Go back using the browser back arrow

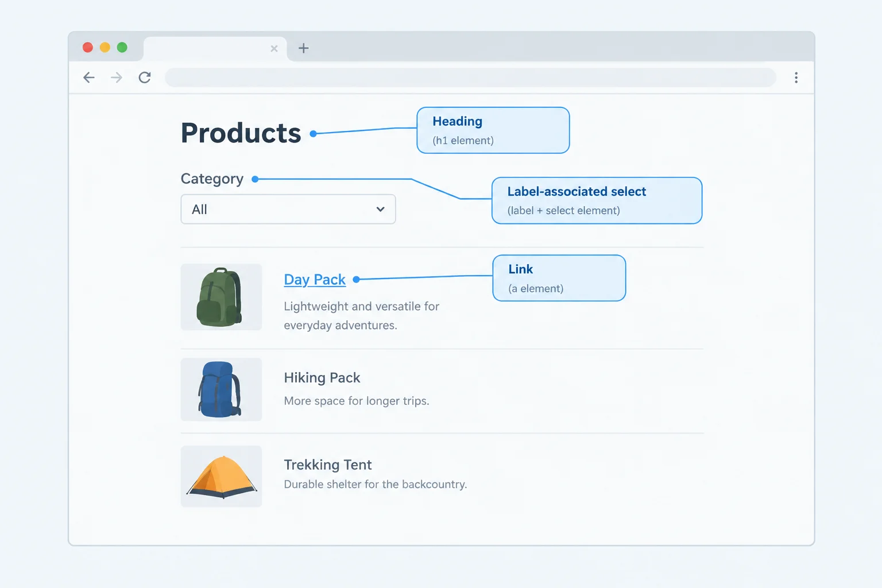[x=89, y=78]
